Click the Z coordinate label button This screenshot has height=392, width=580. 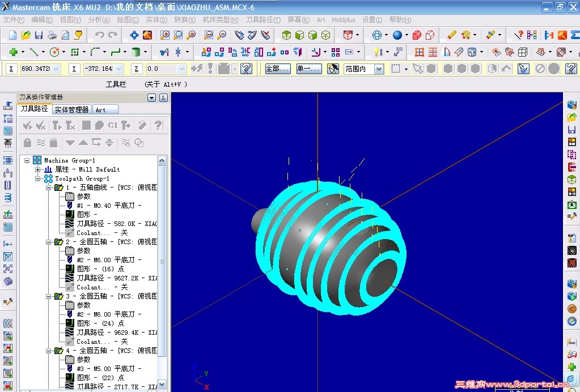point(137,69)
